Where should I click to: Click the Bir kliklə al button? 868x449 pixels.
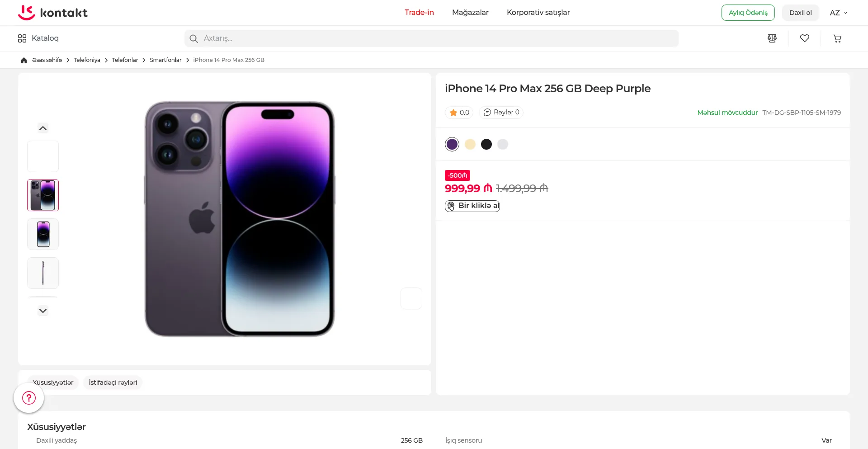click(472, 206)
